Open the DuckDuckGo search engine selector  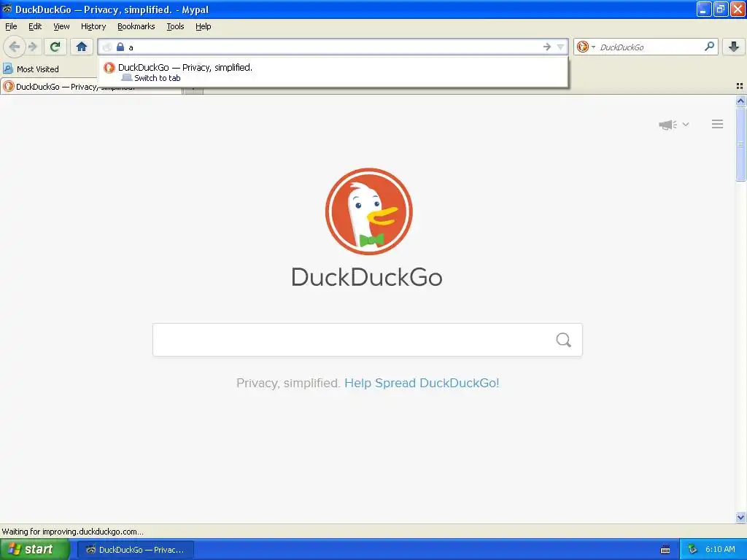(x=586, y=47)
